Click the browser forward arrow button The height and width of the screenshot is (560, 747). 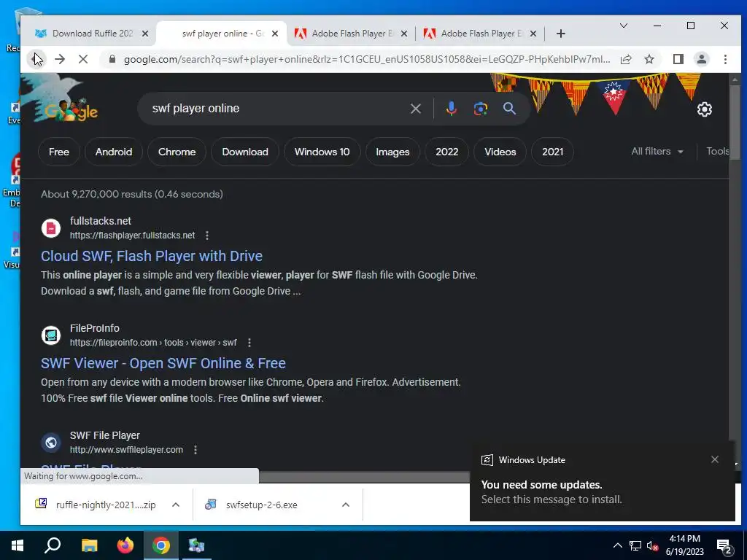coord(60,59)
